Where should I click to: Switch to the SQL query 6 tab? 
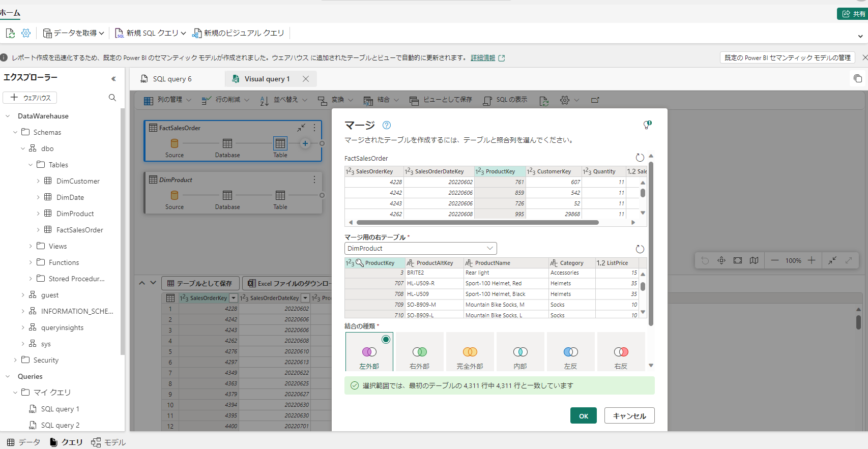point(172,79)
